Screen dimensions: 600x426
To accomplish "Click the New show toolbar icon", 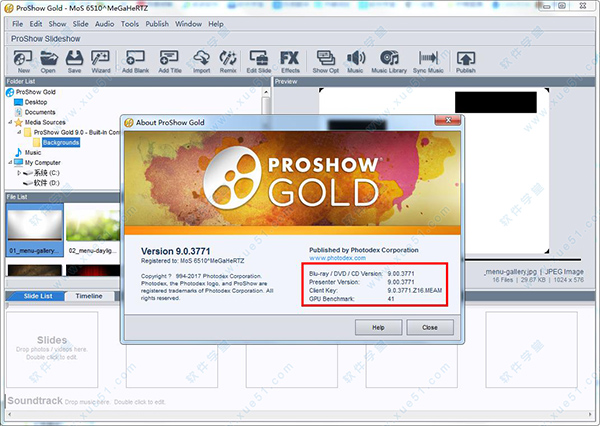I will (23, 61).
